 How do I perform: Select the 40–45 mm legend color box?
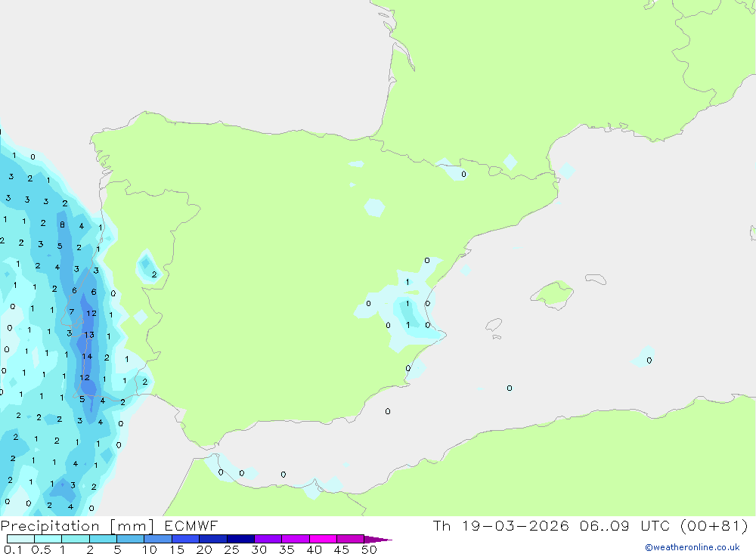[x=323, y=539]
